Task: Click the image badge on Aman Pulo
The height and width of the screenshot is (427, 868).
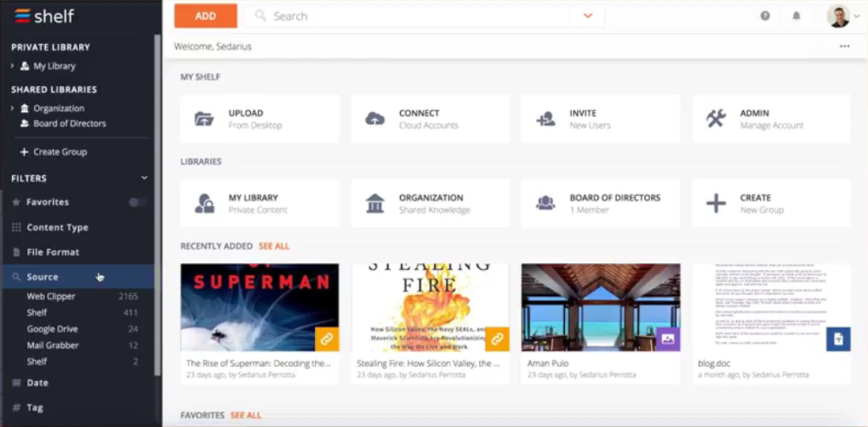Action: pos(667,339)
